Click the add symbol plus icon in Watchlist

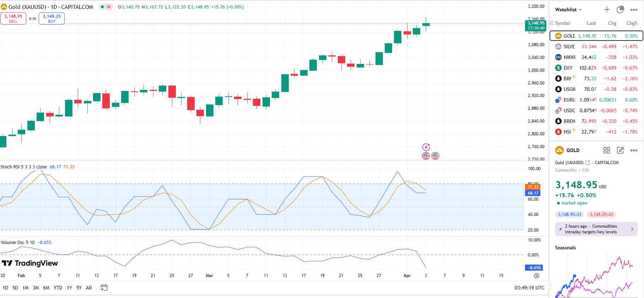[x=607, y=10]
